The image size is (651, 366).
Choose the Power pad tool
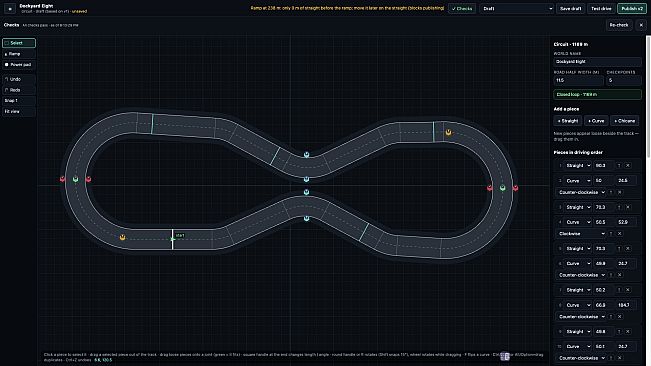tap(19, 65)
